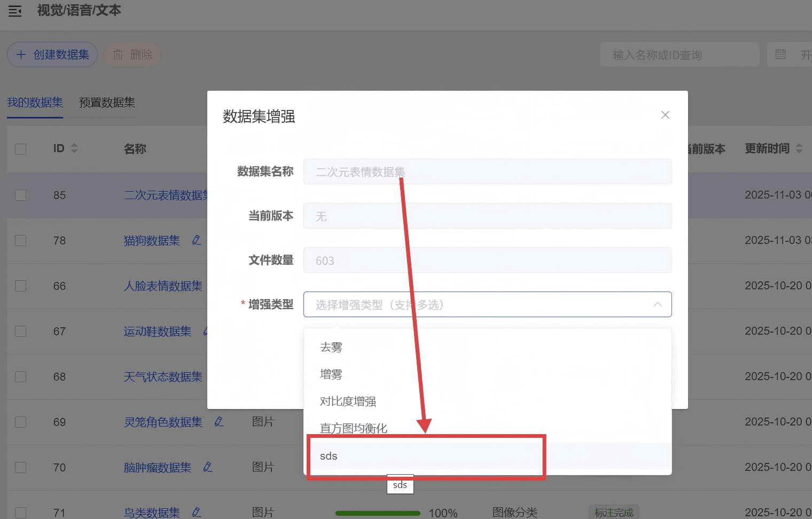Switch to the 预置数据集 tab

coord(107,103)
